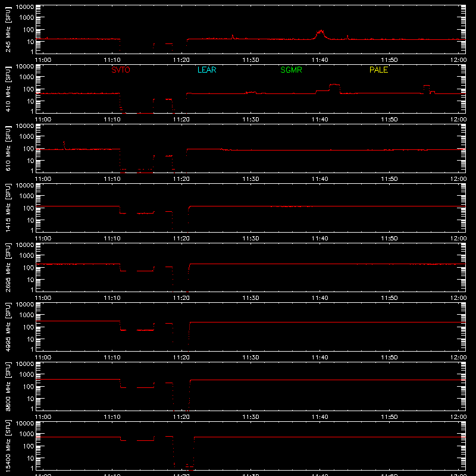Click the 1415 MHz [SFU] axis label
The height and width of the screenshot is (476, 476).
[x=8, y=208]
